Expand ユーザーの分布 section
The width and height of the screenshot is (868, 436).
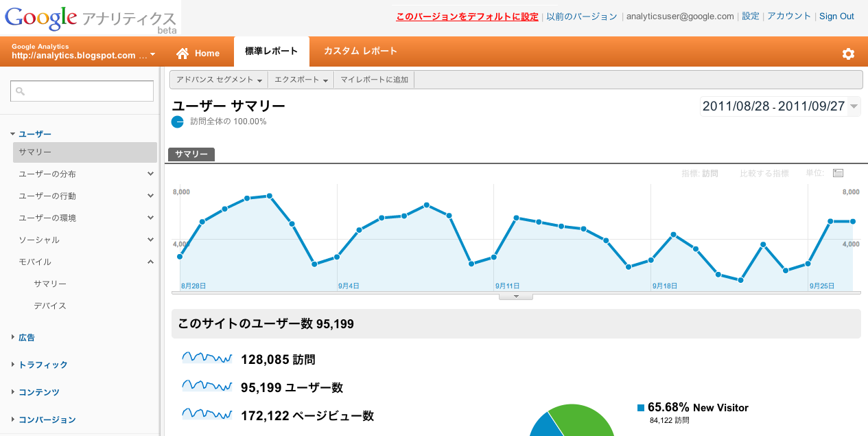150,174
